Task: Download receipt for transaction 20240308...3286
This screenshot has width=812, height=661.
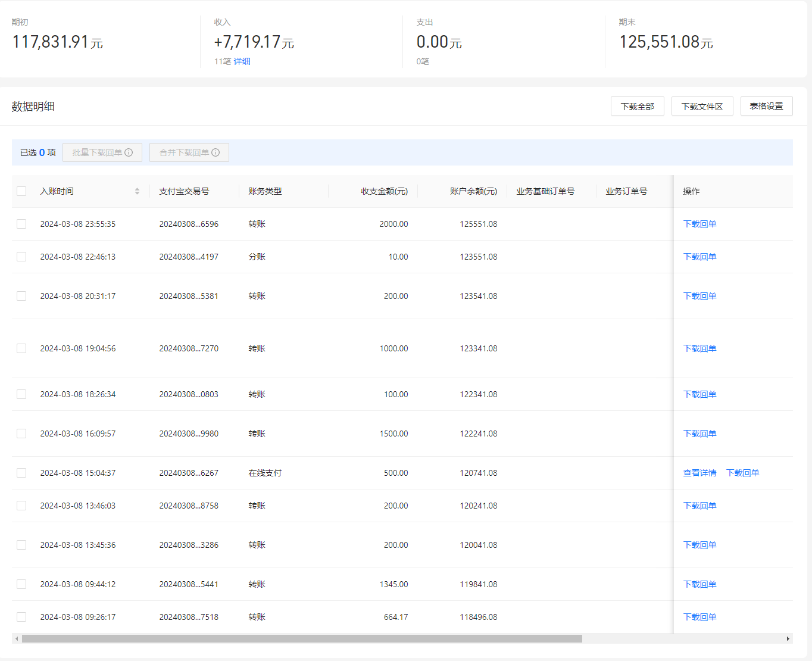Action: point(699,545)
